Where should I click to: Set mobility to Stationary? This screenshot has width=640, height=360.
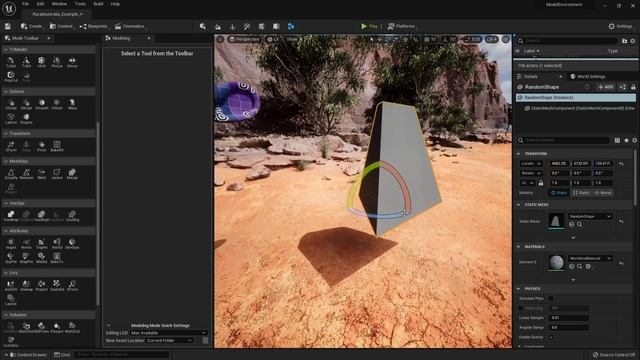point(581,193)
